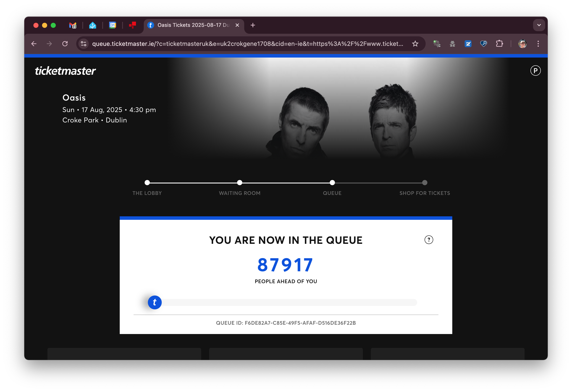Open the blue Z extension icon
This screenshot has width=572, height=392.
(468, 44)
